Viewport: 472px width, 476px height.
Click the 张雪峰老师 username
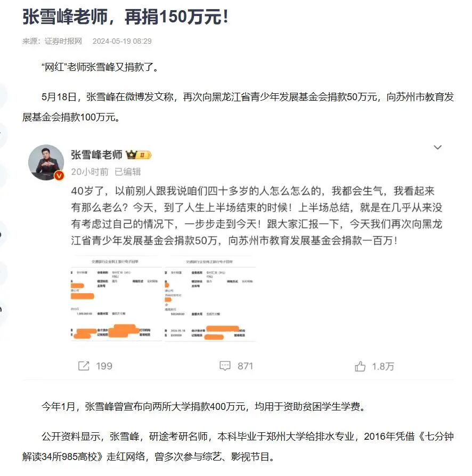pos(96,155)
